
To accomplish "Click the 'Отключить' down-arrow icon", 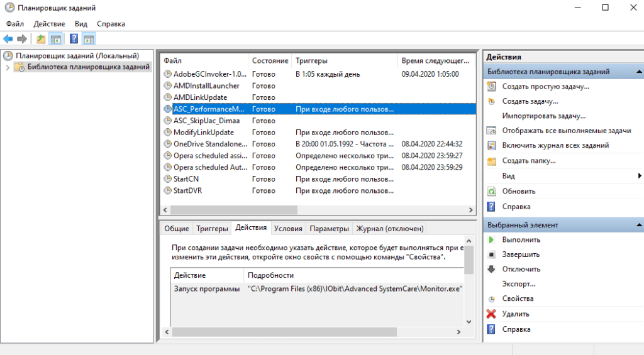I will point(491,269).
